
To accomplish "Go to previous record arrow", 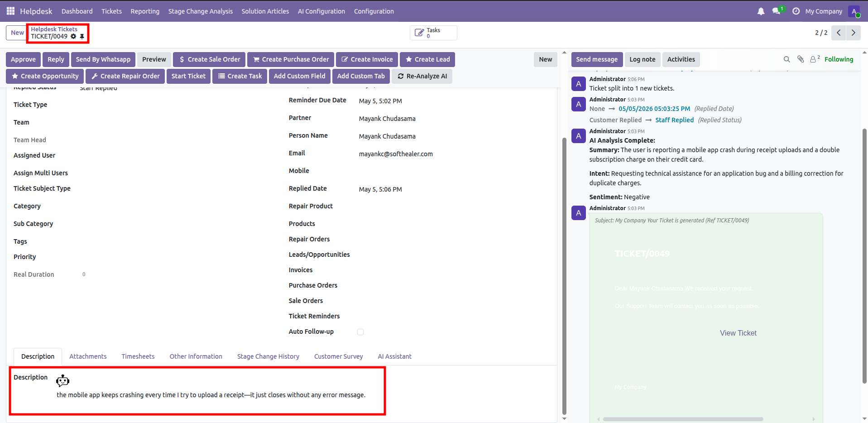I will [x=839, y=33].
